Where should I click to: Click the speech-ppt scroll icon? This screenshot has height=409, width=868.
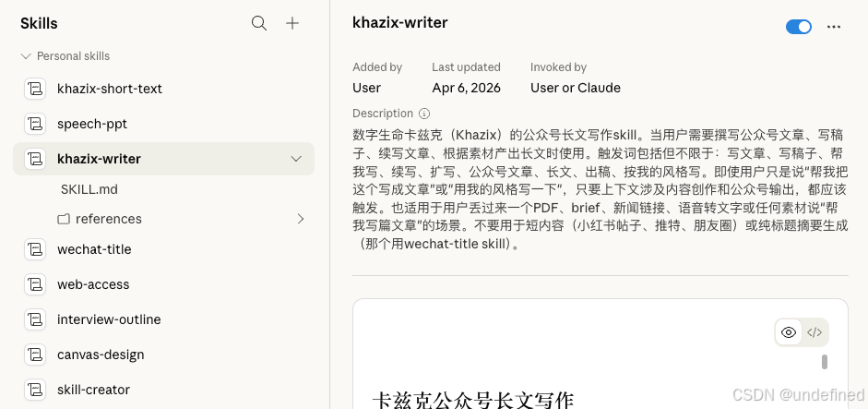(35, 124)
